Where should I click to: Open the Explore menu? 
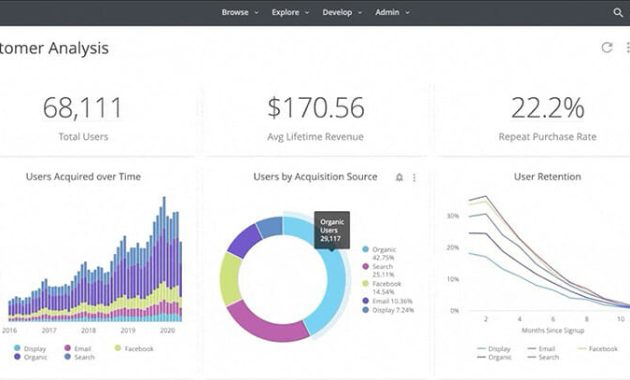click(285, 12)
